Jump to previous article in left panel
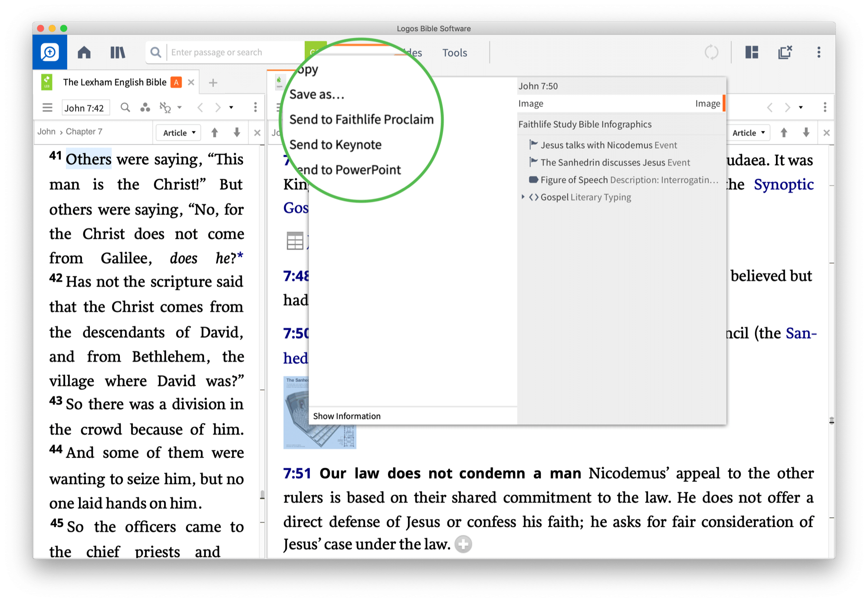 pos(214,132)
